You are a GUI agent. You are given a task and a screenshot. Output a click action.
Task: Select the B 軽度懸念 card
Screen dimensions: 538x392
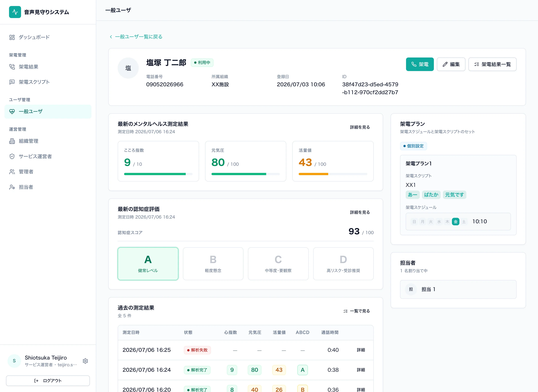click(x=213, y=264)
